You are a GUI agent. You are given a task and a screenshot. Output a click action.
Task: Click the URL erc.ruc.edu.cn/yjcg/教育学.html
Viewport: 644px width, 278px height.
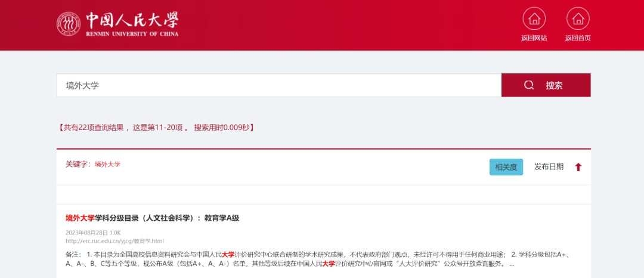tap(114, 240)
